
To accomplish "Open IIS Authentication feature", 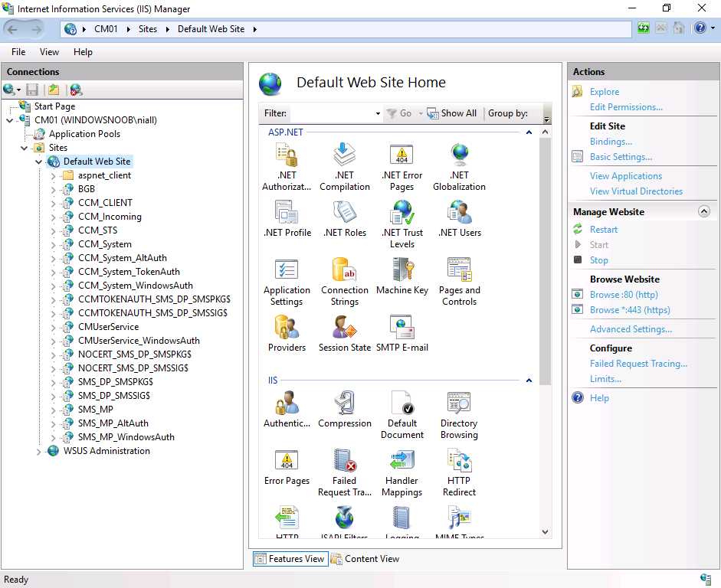I will click(287, 410).
